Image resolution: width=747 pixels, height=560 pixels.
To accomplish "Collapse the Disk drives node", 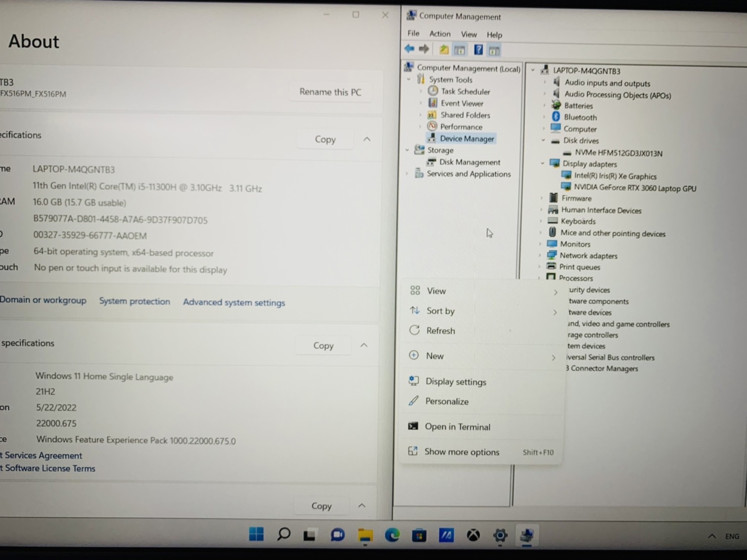I will (x=543, y=141).
